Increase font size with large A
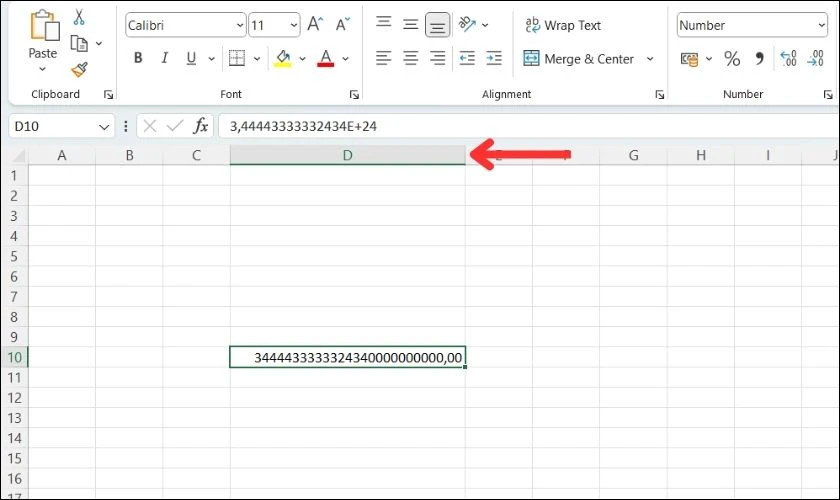The height and width of the screenshot is (500, 840). point(315,24)
